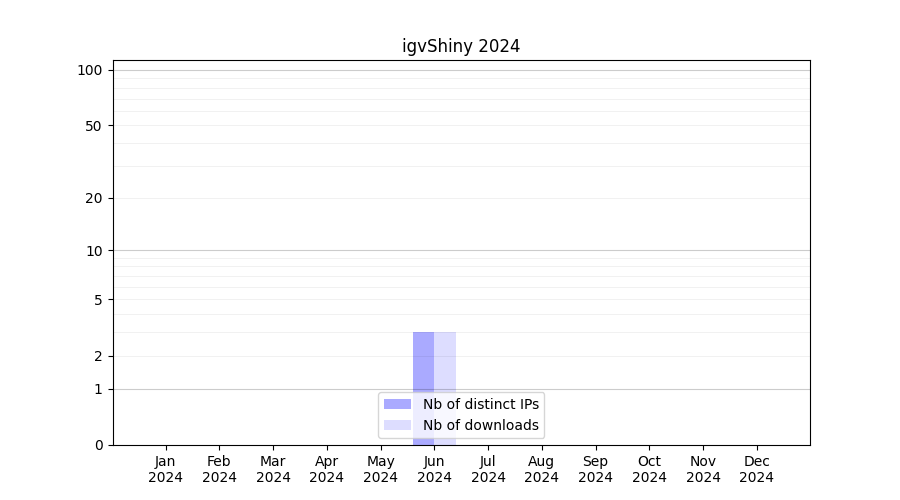Select the Mar 2024 x-axis label
Viewport: 900px width, 500px height.
[273, 469]
